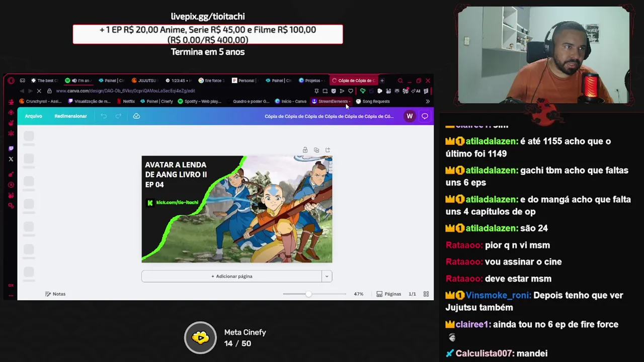Open the site info padlock icon
Viewport: 644px width, 362px height.
pos(49,91)
